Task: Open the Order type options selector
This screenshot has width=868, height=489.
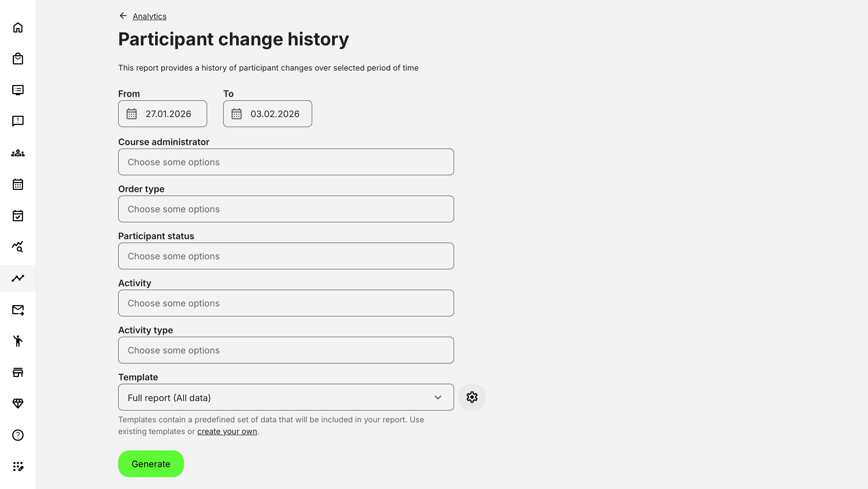Action: pos(286,209)
